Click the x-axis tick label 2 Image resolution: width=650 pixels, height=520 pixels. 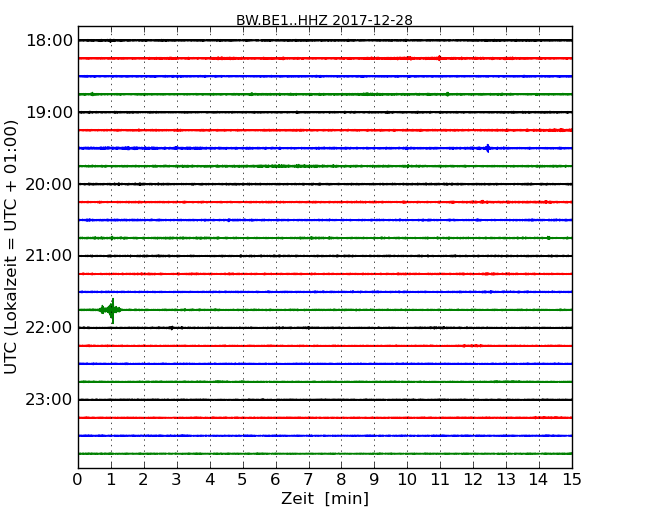pyautogui.click(x=144, y=480)
